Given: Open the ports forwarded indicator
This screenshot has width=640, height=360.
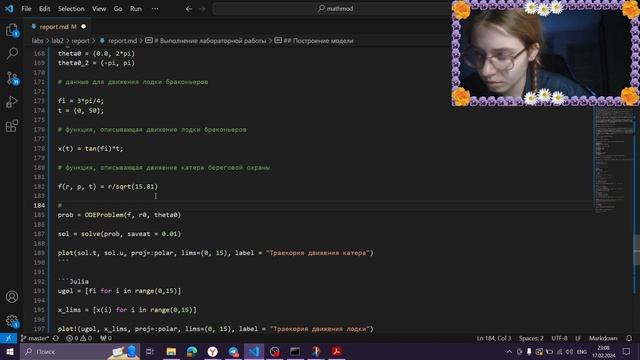Looking at the screenshot, I should point(106,338).
